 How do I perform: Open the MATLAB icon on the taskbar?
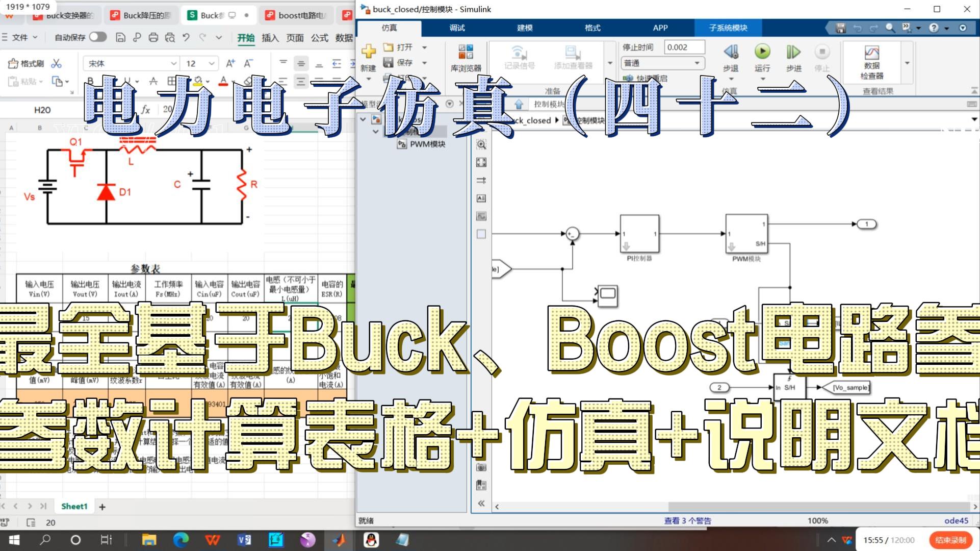[x=339, y=540]
